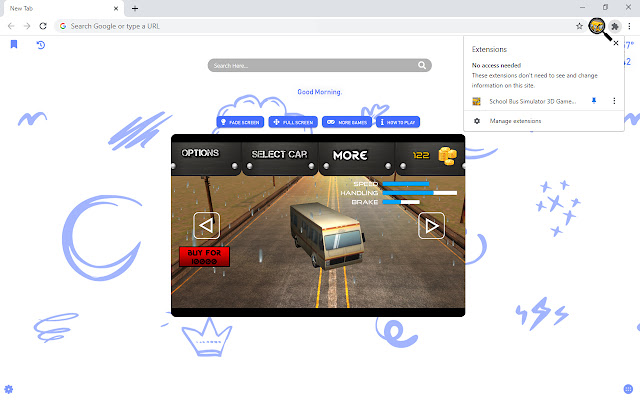Open the Chrome three-dot menu

click(629, 26)
